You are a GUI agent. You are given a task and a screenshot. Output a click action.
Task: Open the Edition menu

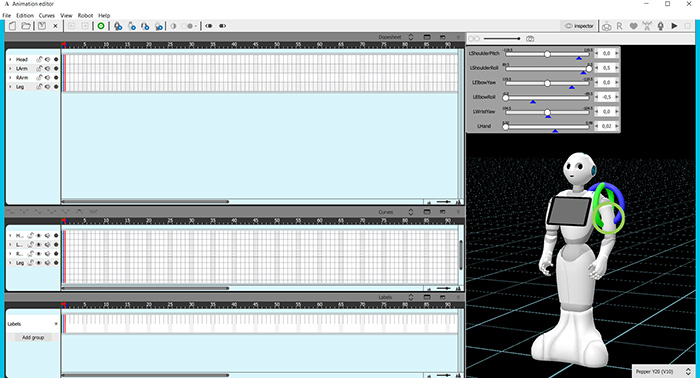25,15
